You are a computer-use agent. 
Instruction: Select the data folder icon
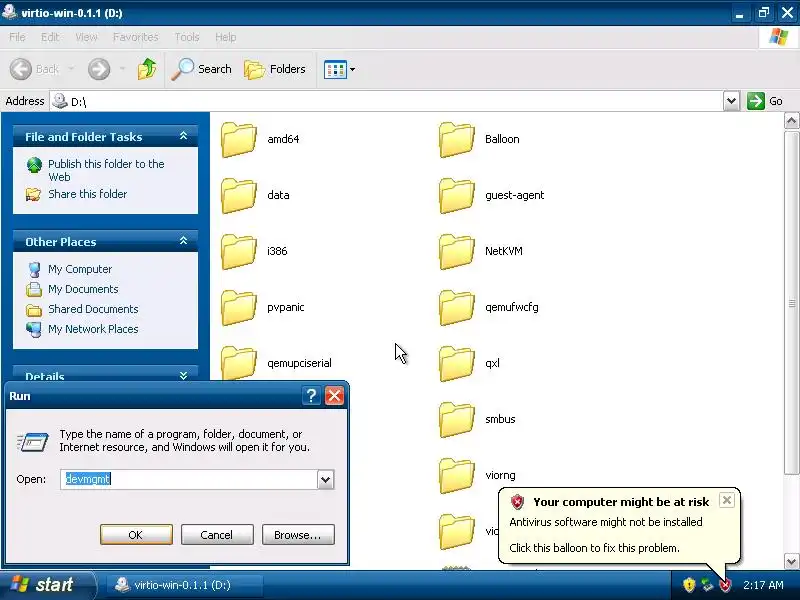239,195
